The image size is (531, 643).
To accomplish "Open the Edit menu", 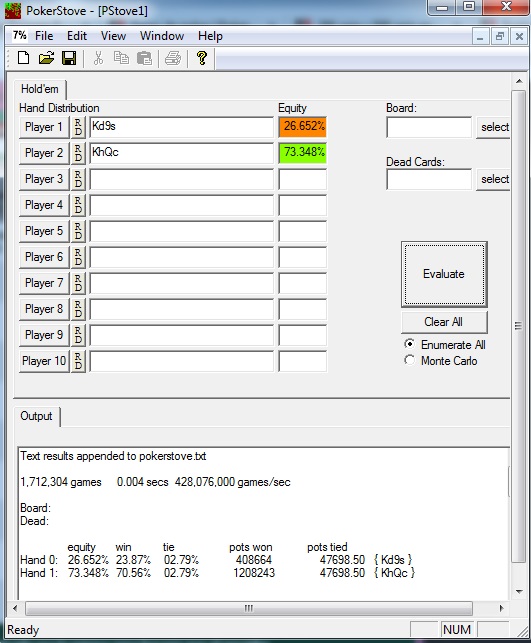I will (x=77, y=36).
